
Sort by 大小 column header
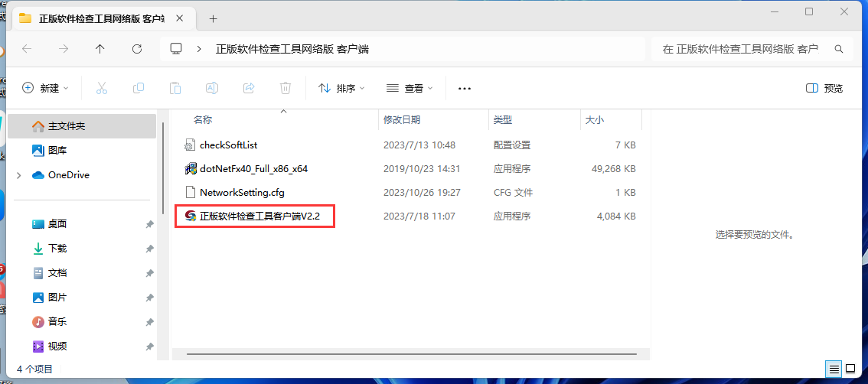(x=595, y=119)
